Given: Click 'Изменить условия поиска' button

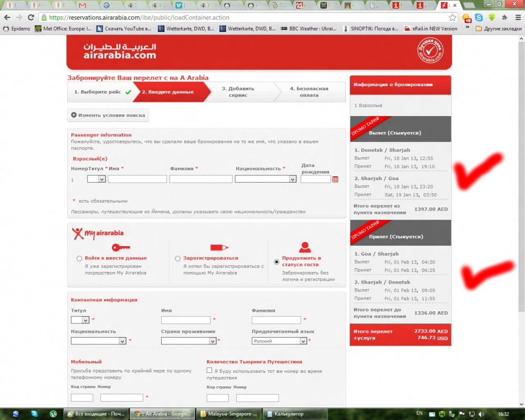Looking at the screenshot, I should click(108, 115).
